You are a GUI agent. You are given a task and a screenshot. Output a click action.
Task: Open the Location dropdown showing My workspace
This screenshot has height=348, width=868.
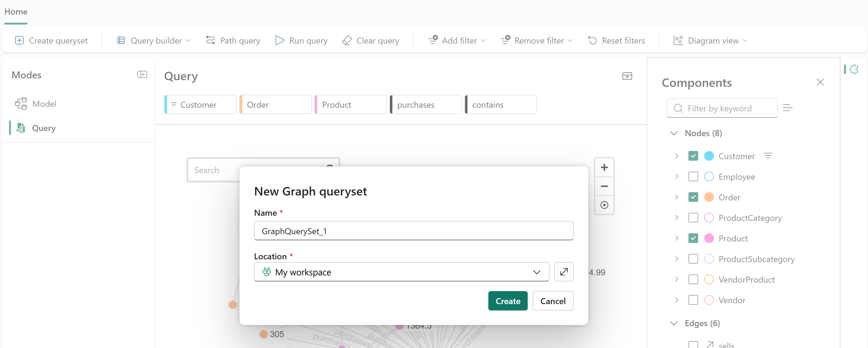pyautogui.click(x=401, y=271)
